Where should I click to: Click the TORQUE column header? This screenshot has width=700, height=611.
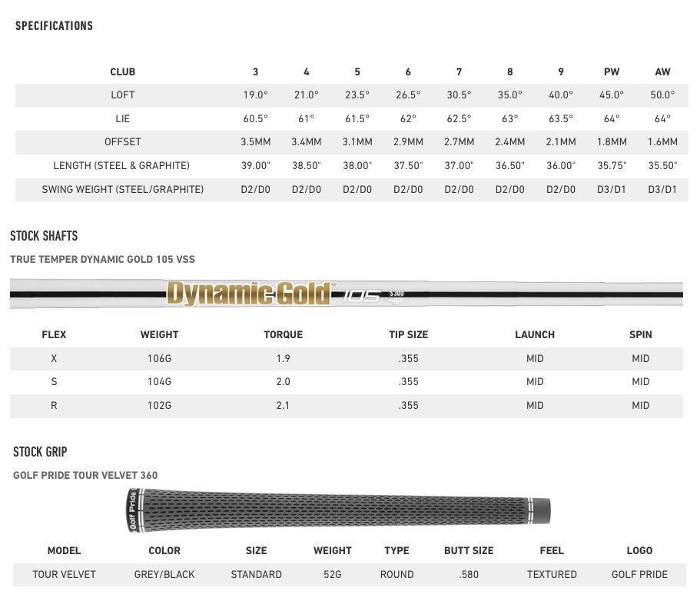pyautogui.click(x=283, y=335)
